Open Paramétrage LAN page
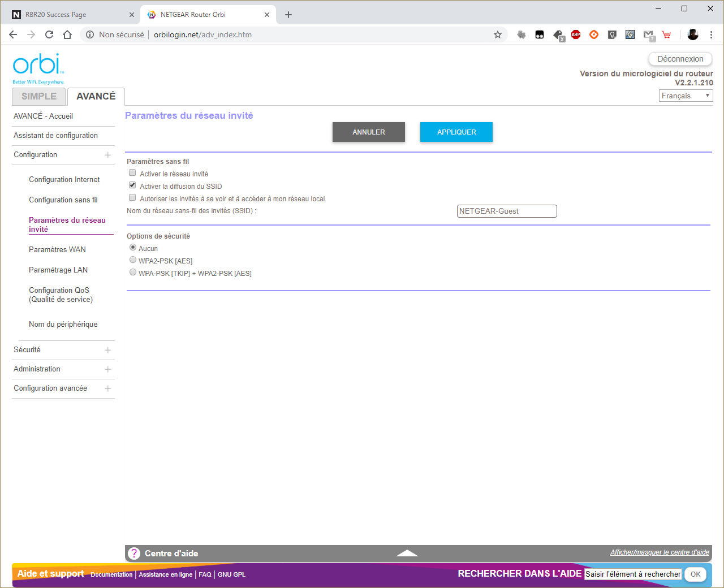724x588 pixels. [x=58, y=270]
